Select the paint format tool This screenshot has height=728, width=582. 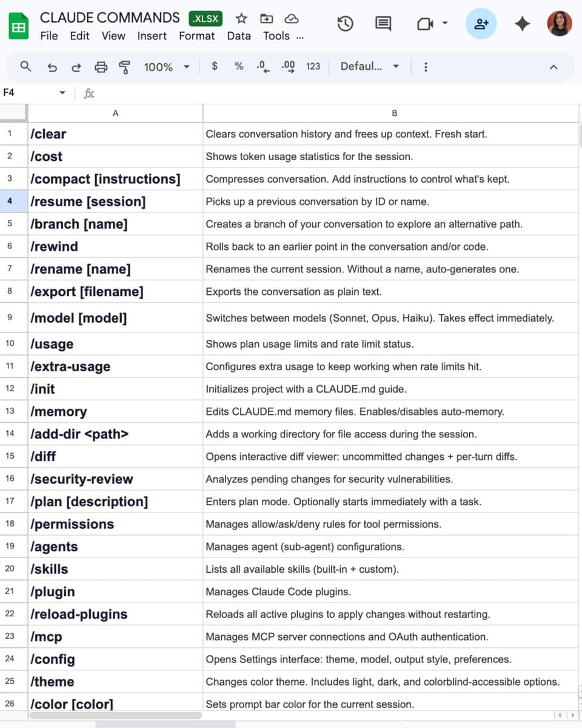[x=125, y=67]
